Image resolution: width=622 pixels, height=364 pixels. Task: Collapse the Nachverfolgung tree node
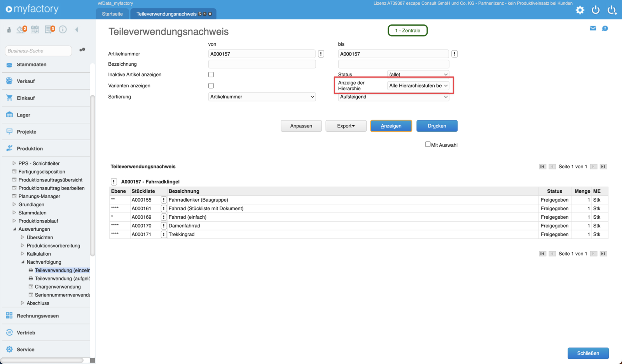pyautogui.click(x=23, y=262)
